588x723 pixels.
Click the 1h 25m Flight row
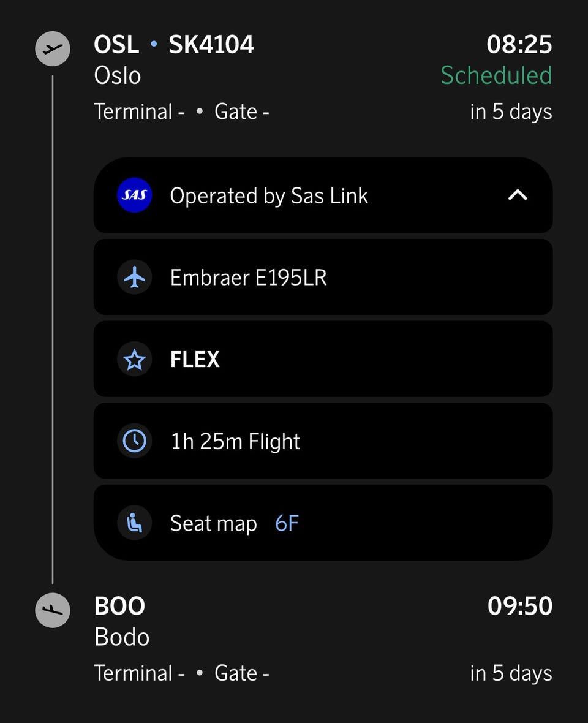(323, 441)
